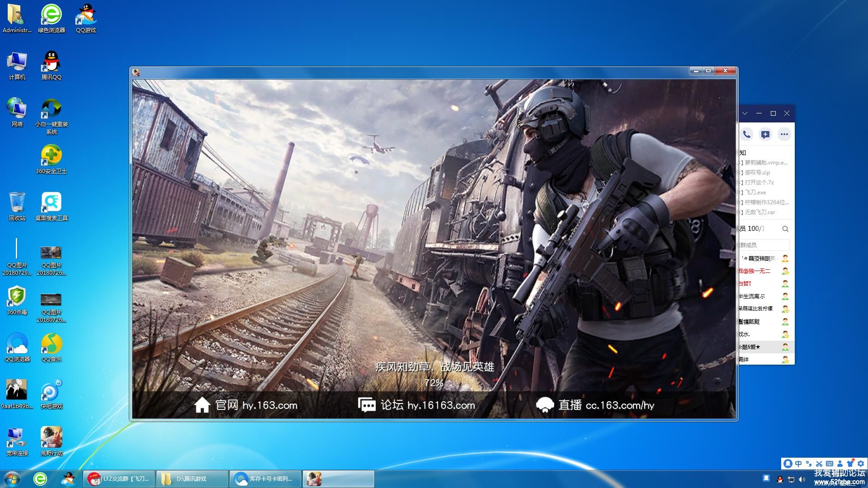Click the add-chat plus icon in QQ group window

tap(765, 134)
